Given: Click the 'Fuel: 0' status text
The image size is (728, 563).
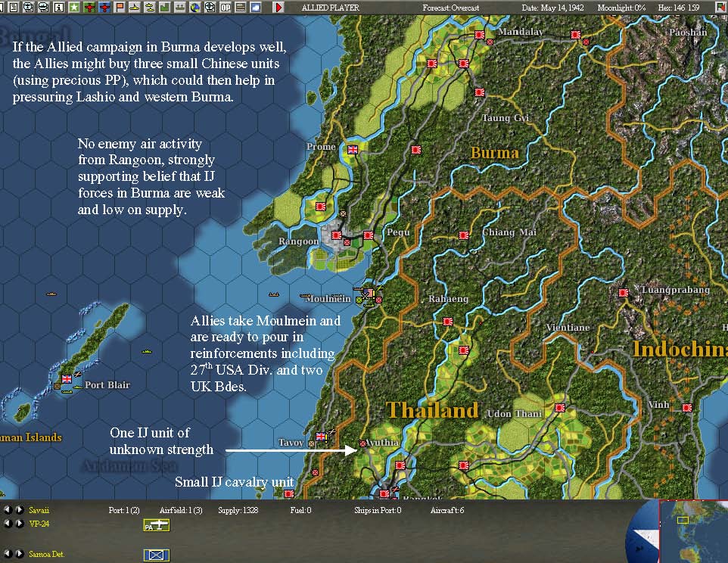Looking at the screenshot, I should click(x=301, y=510).
